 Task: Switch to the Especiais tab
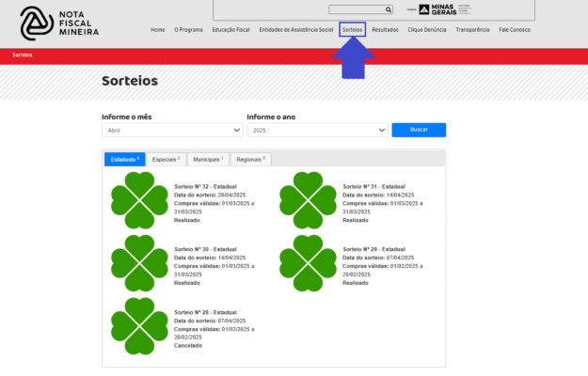tap(167, 160)
